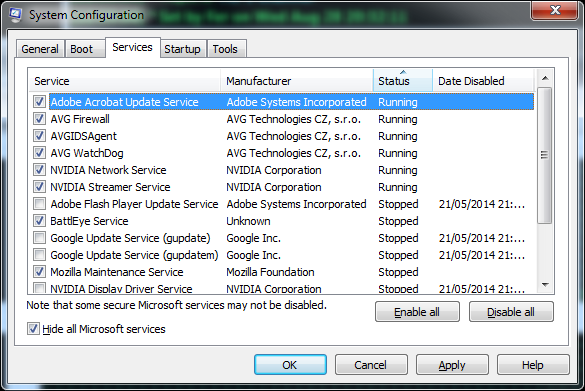
Task: Uncheck the BattlEye Service checkbox
Action: pos(40,221)
